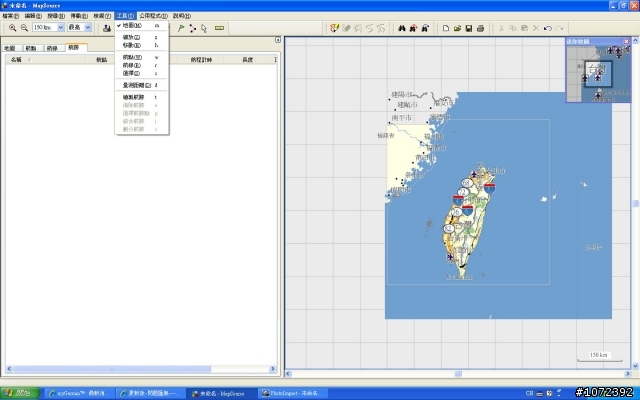Click left panel scrollbar right arrow
The image size is (640, 400).
coord(273,369)
